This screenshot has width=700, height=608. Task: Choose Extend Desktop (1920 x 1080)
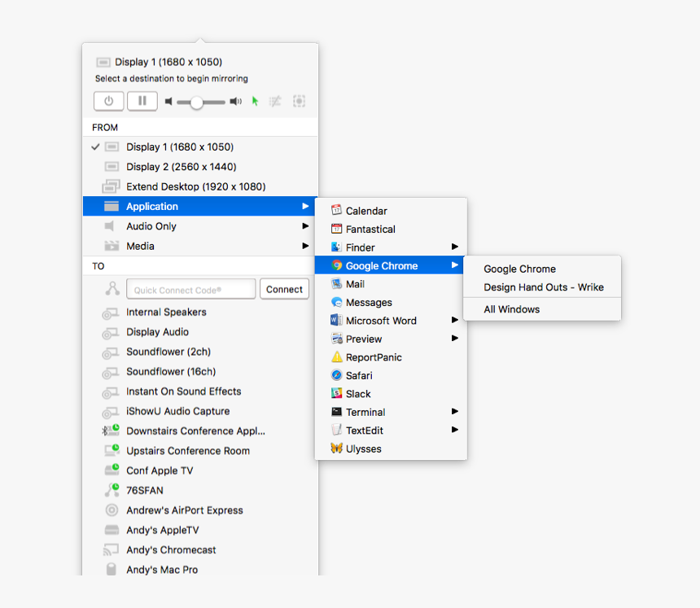click(x=200, y=186)
